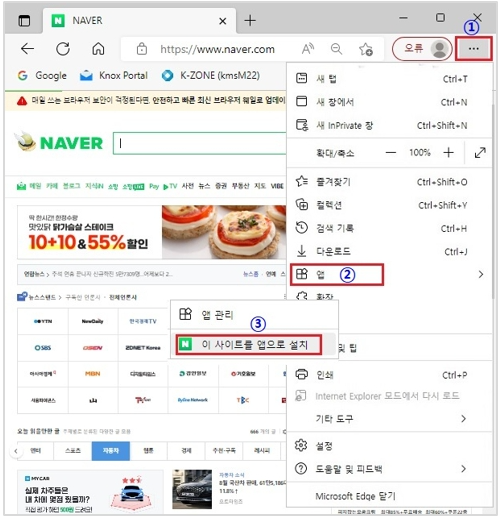Open Settings and more ellipsis menu
This screenshot has width=504, height=520.
coord(474,49)
